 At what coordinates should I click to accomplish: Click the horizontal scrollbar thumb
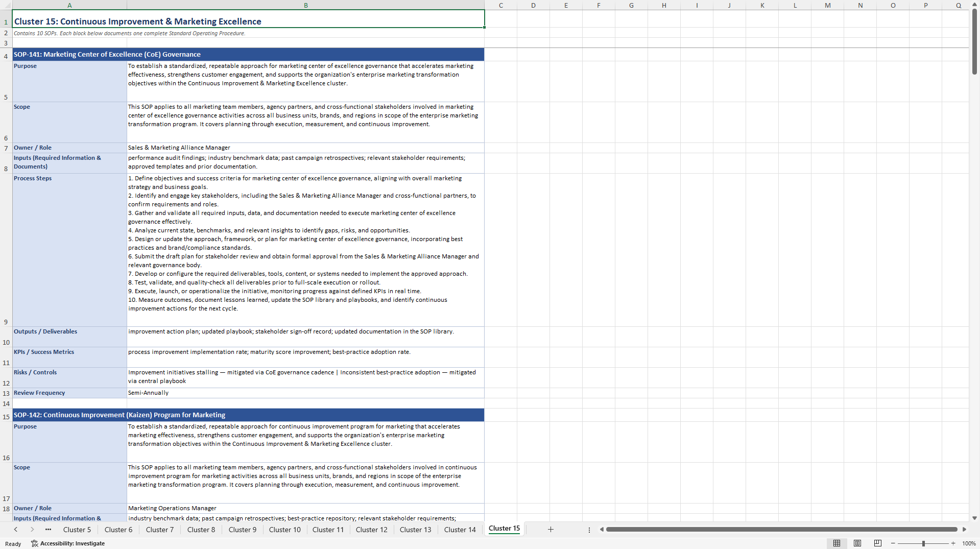[781, 530]
